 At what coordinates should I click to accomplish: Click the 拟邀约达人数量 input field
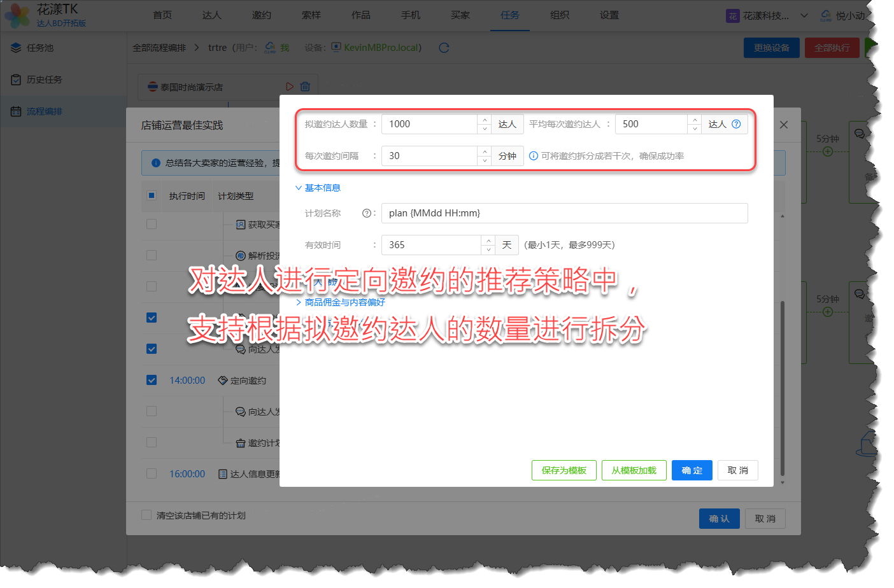pos(429,124)
